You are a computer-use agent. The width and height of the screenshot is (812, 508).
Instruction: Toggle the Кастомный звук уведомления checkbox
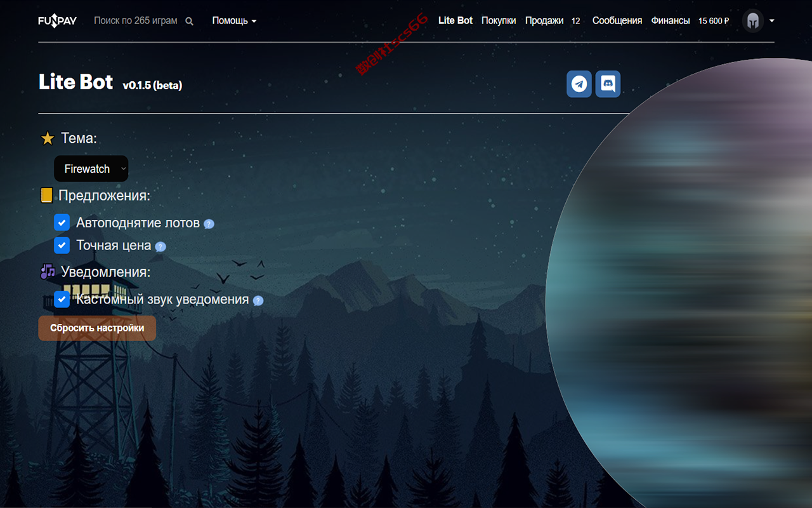pyautogui.click(x=62, y=299)
